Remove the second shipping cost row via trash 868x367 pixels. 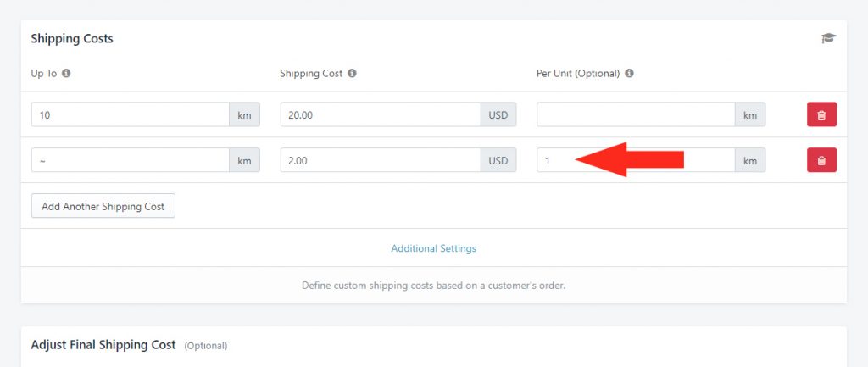(x=821, y=160)
